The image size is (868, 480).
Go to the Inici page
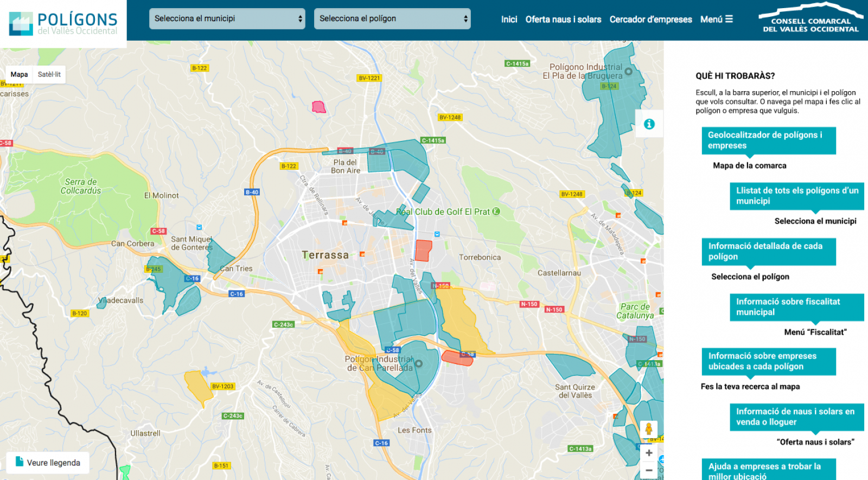tap(509, 20)
